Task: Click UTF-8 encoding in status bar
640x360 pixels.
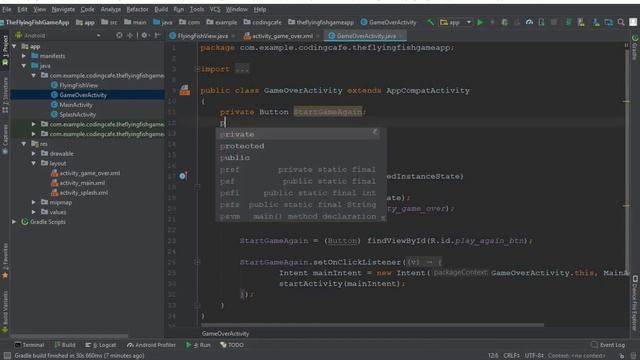Action: 534,356
